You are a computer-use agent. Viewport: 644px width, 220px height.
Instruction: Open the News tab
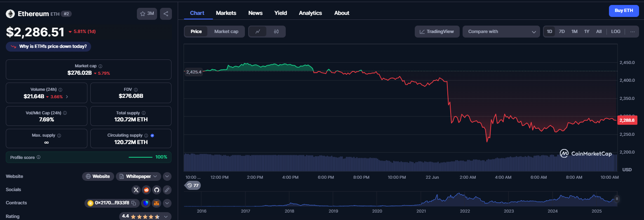click(256, 13)
